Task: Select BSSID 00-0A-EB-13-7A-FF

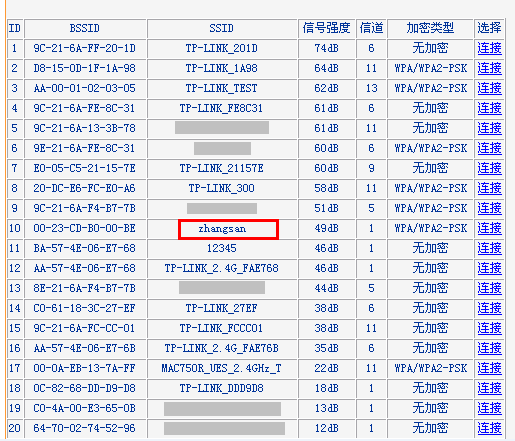Action: pyautogui.click(x=85, y=368)
